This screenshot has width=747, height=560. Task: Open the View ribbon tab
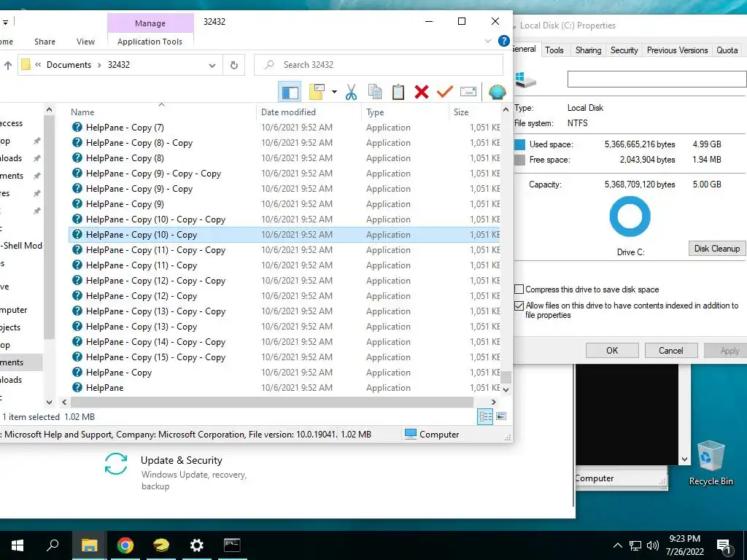click(x=86, y=42)
